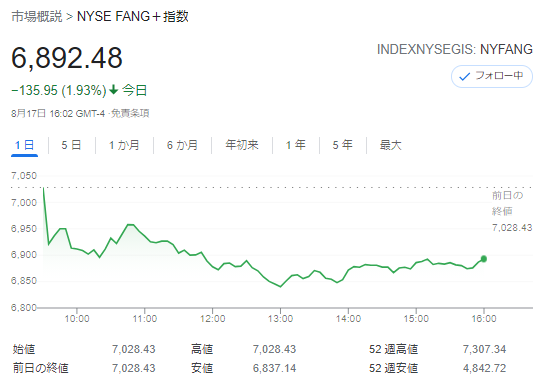Click the 始値 value 7,028.43
547x389 pixels.
click(134, 349)
